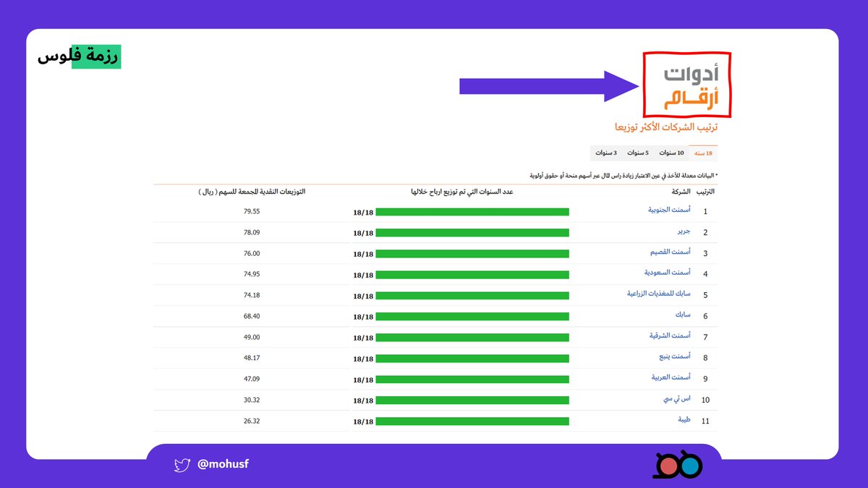868x488 pixels.
Task: Open company link سابك
Action: pos(683,314)
